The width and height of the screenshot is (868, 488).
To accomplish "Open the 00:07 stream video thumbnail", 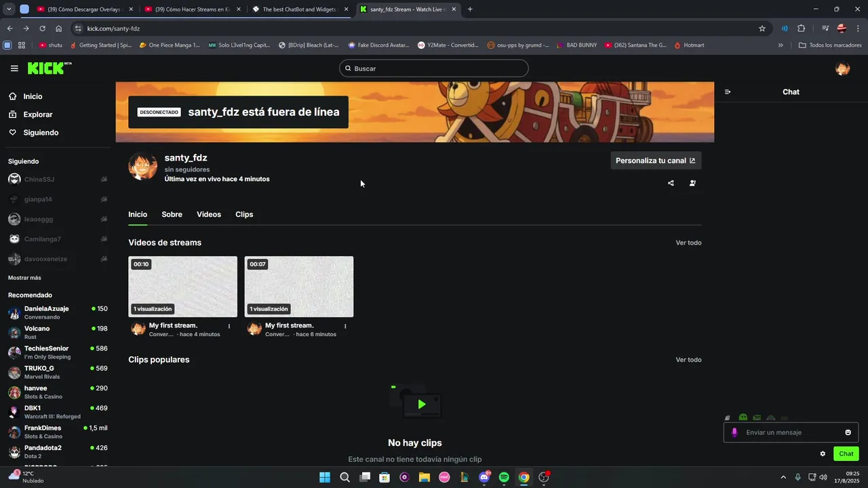I will pyautogui.click(x=299, y=287).
